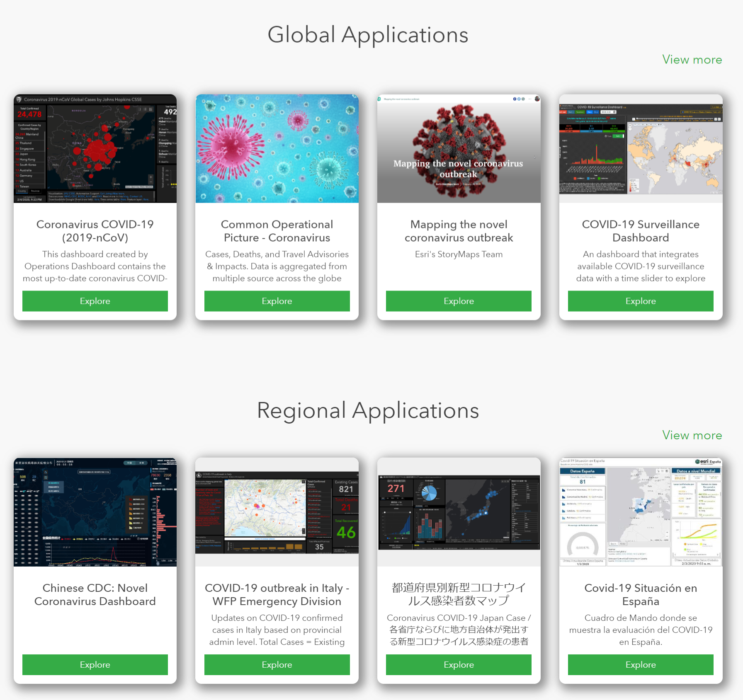Explore the Japan prefecture coronavirus map card
Screen dimensions: 743x700
[459, 665]
